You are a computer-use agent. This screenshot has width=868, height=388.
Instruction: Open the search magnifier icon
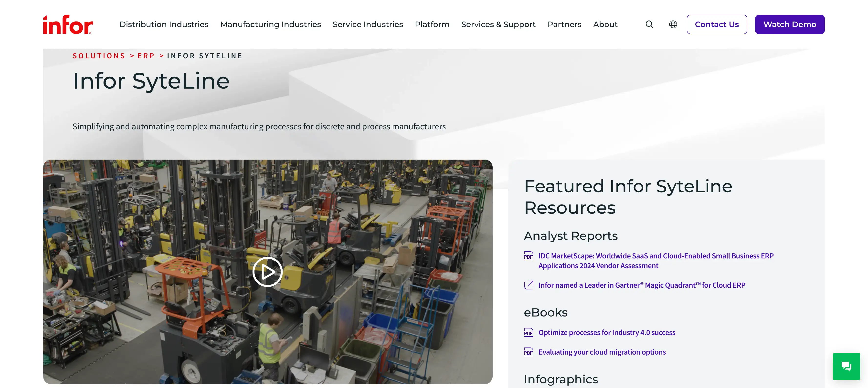[649, 25]
